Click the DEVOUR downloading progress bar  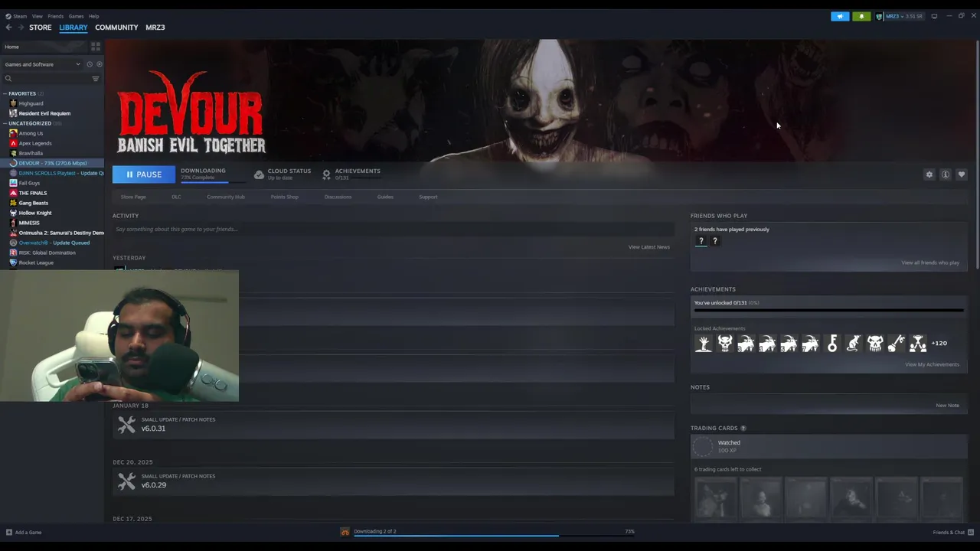tap(212, 182)
